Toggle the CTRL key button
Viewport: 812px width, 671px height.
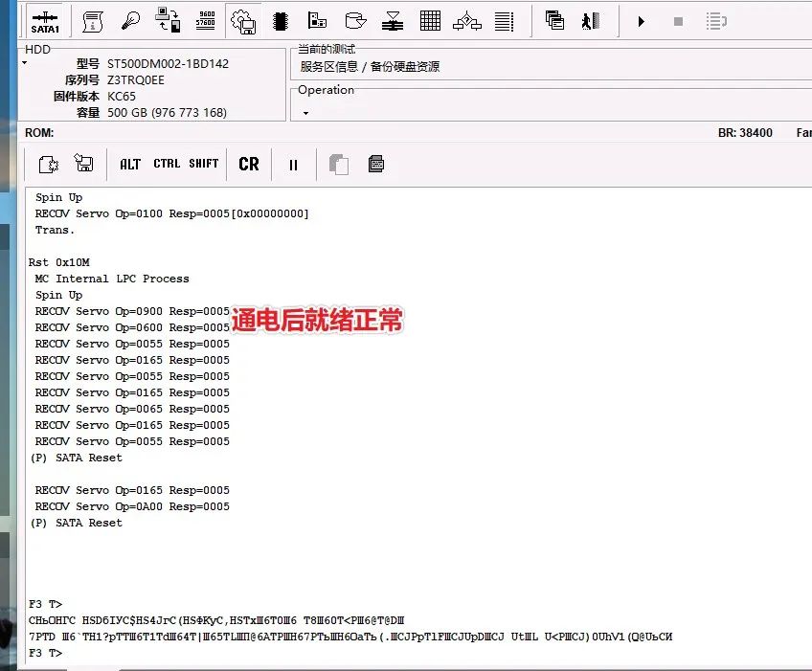[x=167, y=164]
